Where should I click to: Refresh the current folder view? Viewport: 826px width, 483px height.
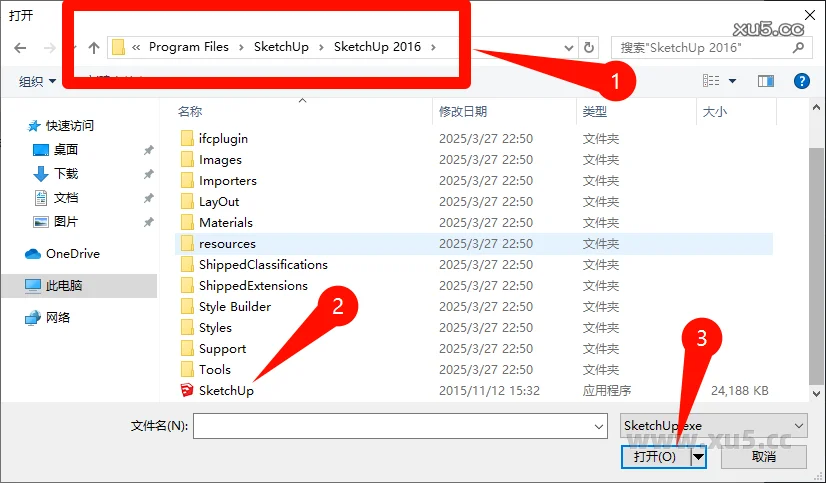coord(590,47)
